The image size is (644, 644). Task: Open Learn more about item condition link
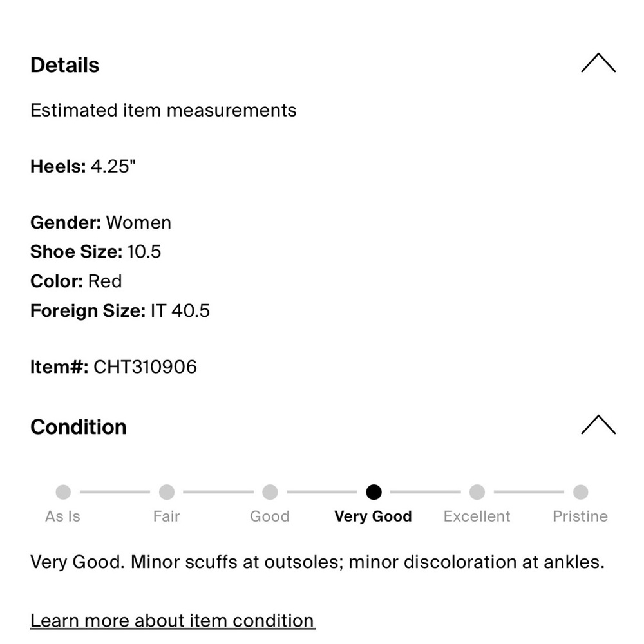173,621
